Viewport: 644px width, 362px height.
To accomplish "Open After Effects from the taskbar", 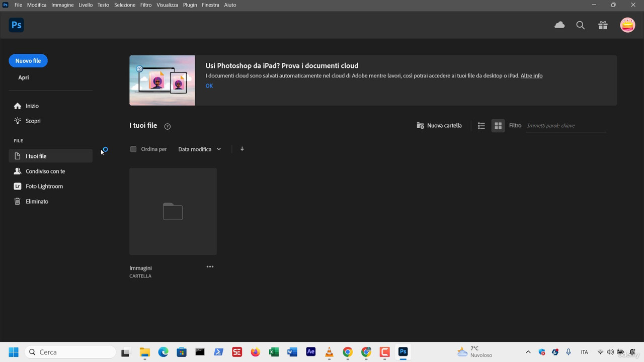I will point(310,352).
